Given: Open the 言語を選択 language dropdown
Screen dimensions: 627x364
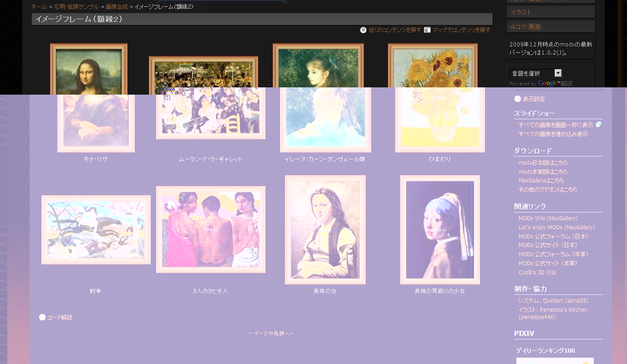Looking at the screenshot, I should [535, 73].
